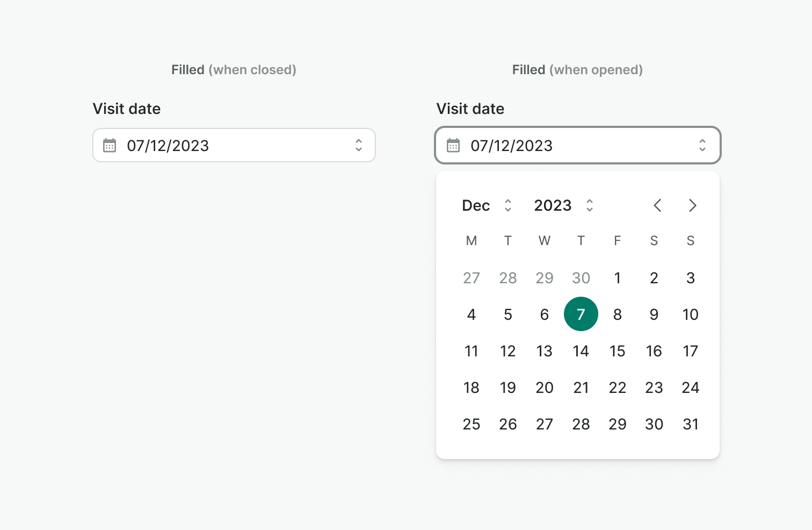This screenshot has width=812, height=530.
Task: Open the month selector next to Dec
Action: (508, 205)
